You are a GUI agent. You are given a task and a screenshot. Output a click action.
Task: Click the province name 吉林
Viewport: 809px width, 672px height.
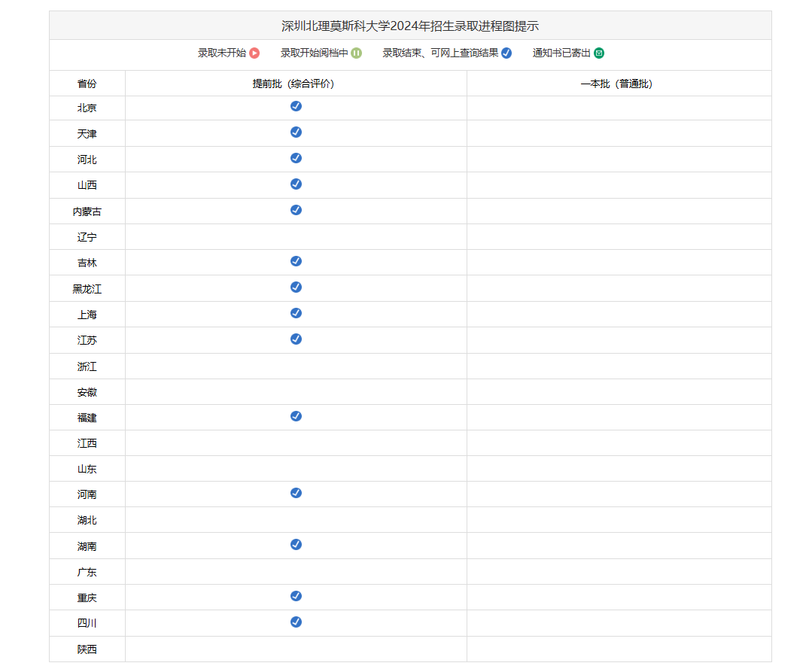(x=87, y=263)
